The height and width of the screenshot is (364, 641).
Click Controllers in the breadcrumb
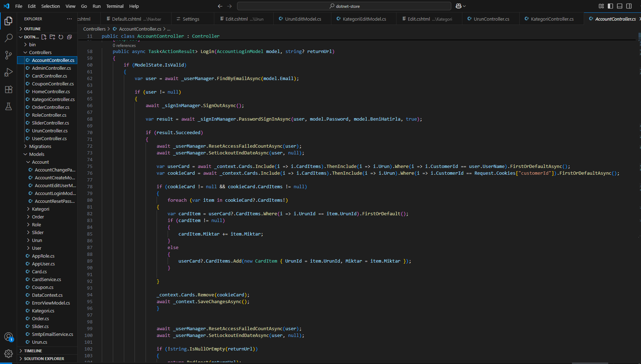pyautogui.click(x=94, y=29)
